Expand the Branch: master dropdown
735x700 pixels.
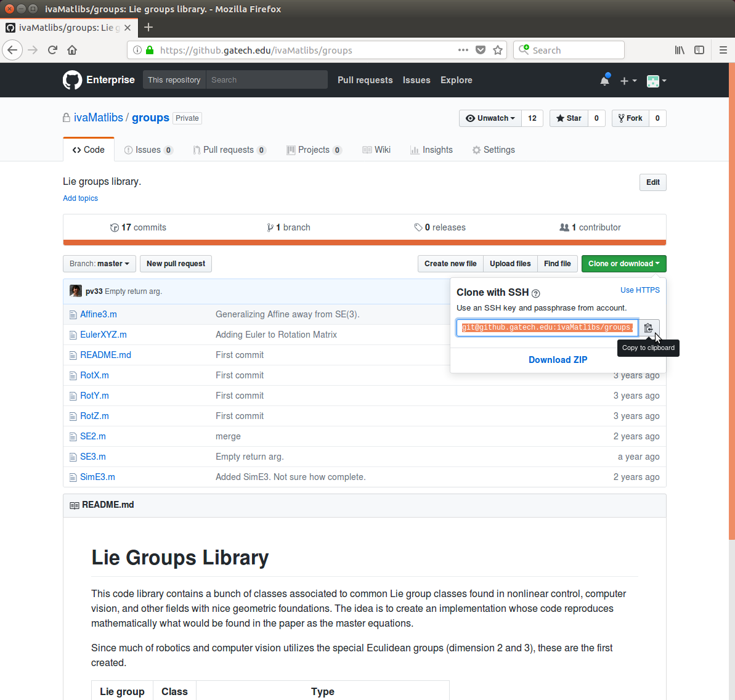click(99, 264)
